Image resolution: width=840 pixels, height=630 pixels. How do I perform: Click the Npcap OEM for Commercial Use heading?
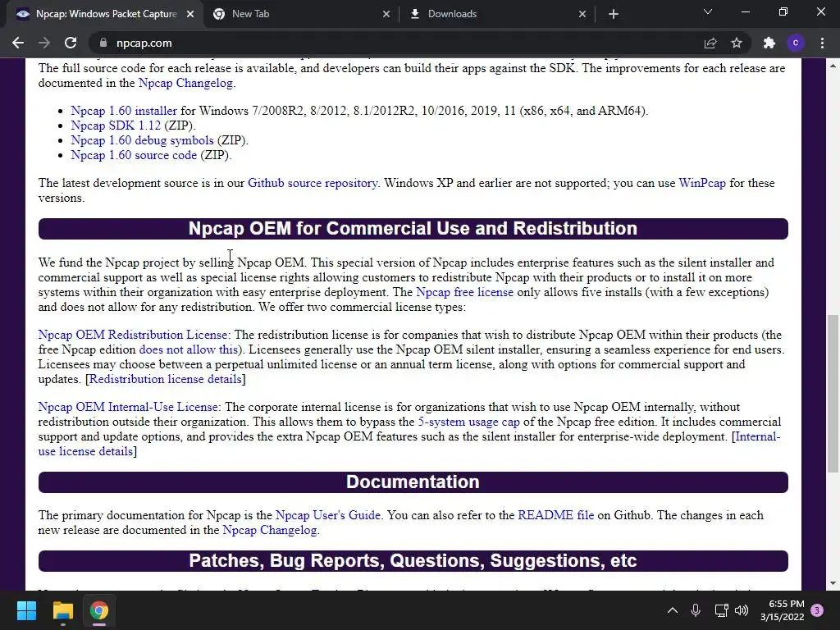coord(413,229)
